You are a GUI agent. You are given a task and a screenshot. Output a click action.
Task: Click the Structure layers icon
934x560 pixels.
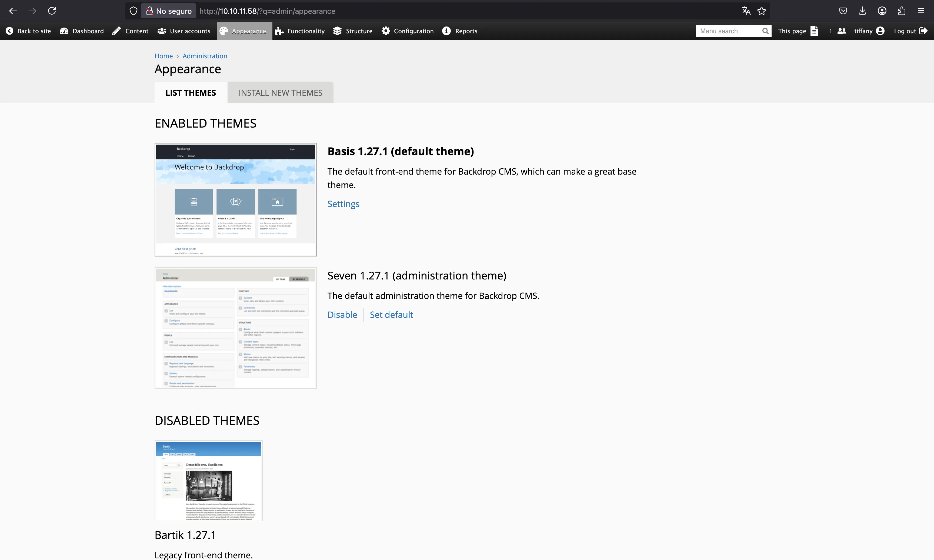[x=337, y=31]
